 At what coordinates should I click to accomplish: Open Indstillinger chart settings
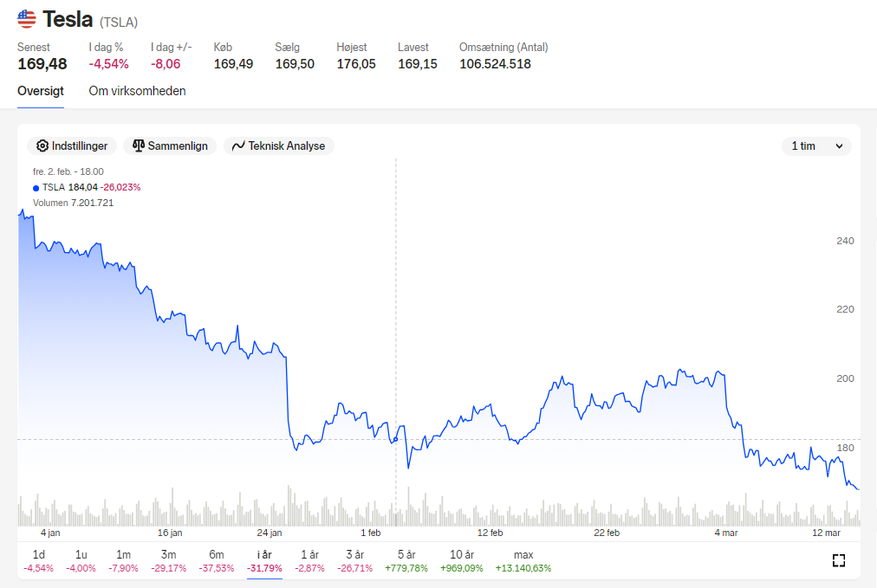coord(72,145)
